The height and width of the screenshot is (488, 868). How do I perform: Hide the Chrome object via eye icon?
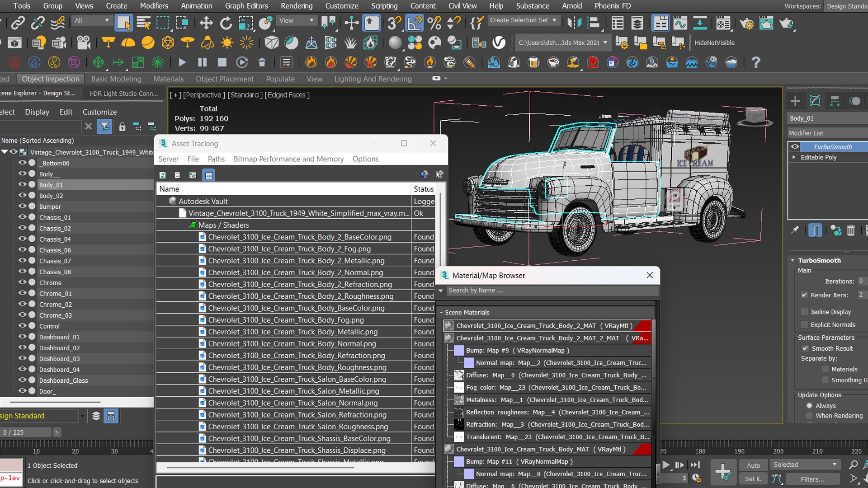coord(22,282)
